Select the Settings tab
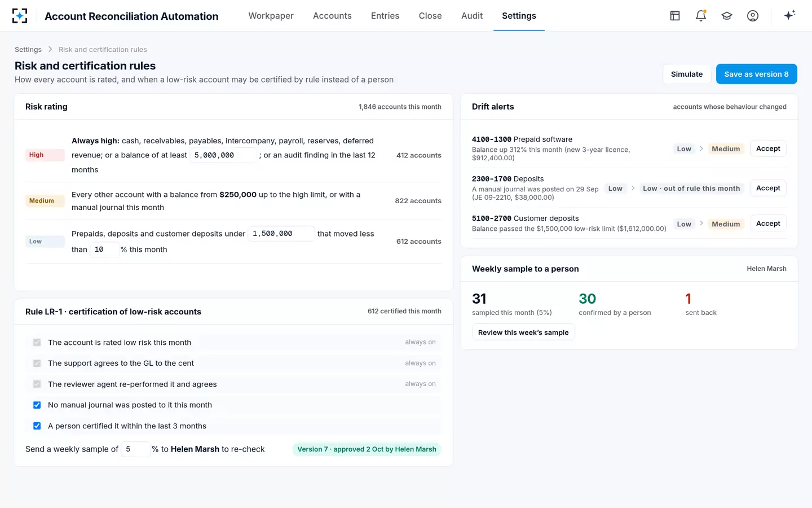812x508 pixels. [519, 16]
